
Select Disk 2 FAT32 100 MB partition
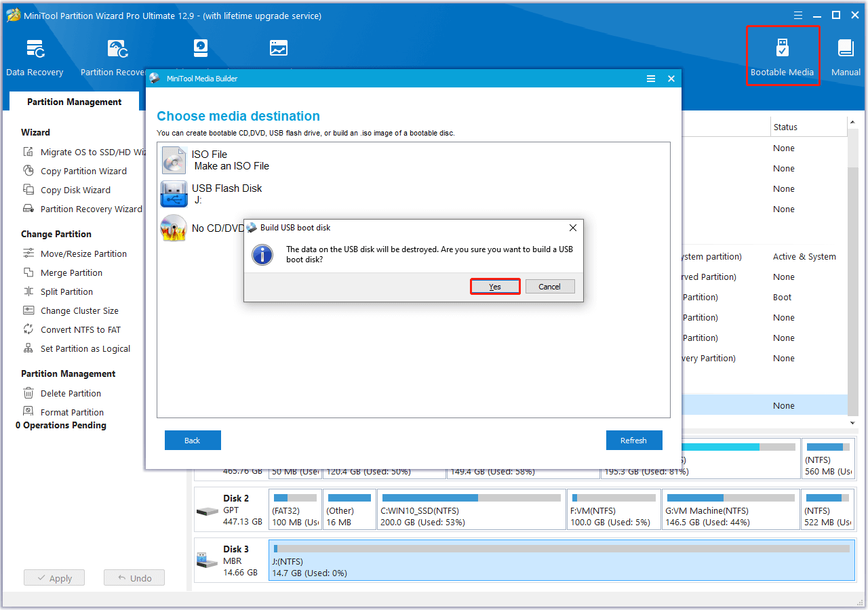click(295, 510)
